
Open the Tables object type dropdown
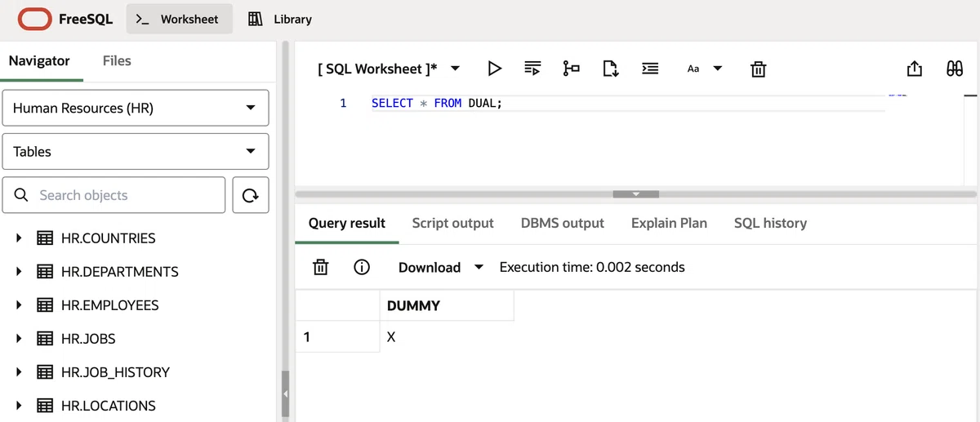pyautogui.click(x=136, y=151)
